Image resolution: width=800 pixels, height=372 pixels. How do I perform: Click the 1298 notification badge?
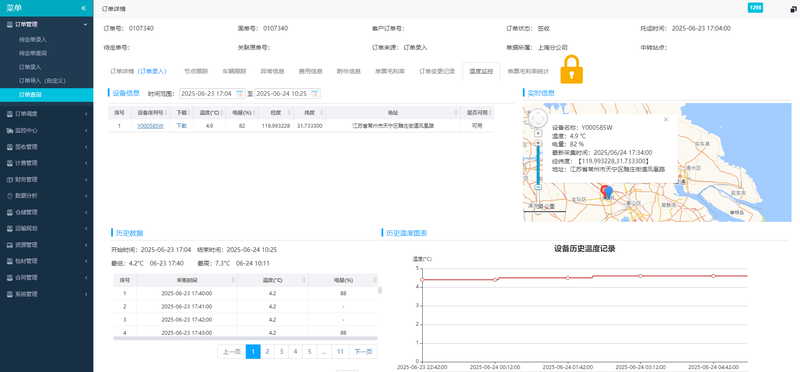click(756, 7)
